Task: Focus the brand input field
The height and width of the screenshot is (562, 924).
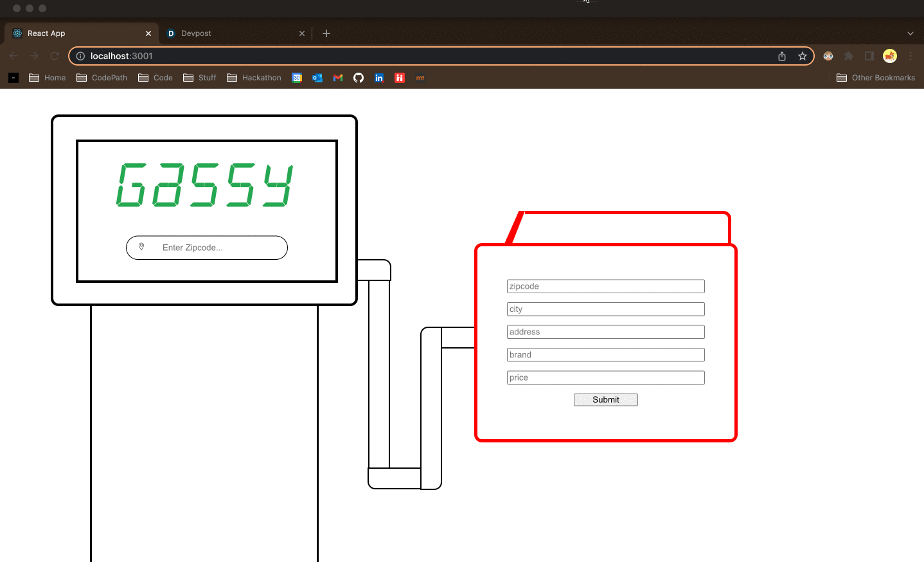Action: 605,355
